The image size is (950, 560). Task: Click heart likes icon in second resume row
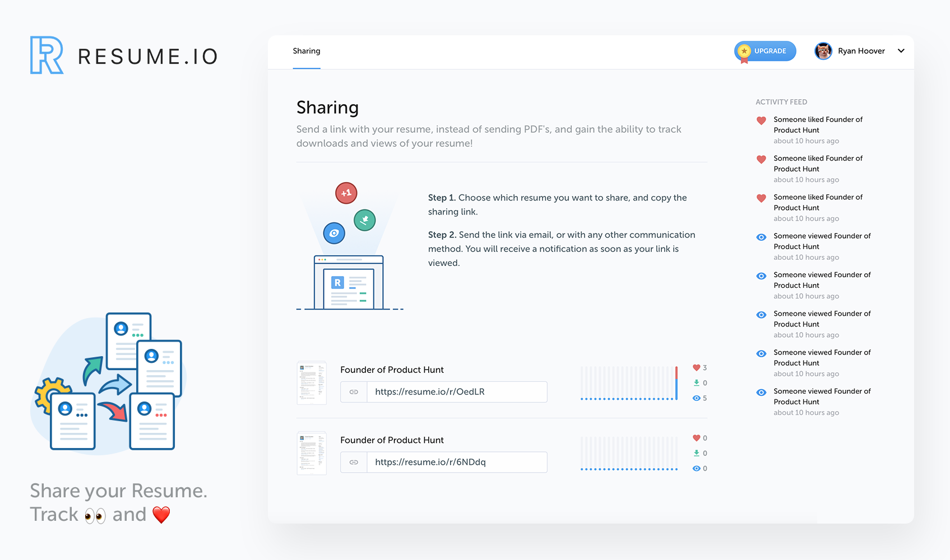(696, 438)
